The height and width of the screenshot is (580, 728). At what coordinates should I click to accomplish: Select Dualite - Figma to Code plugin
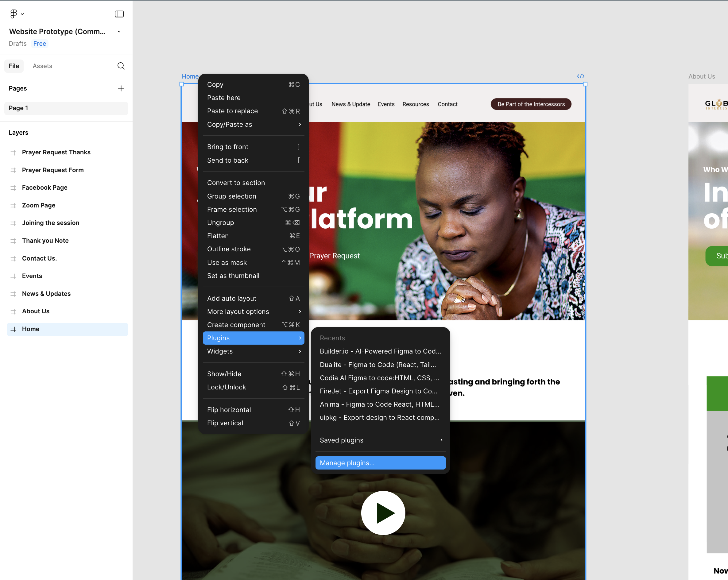click(378, 365)
